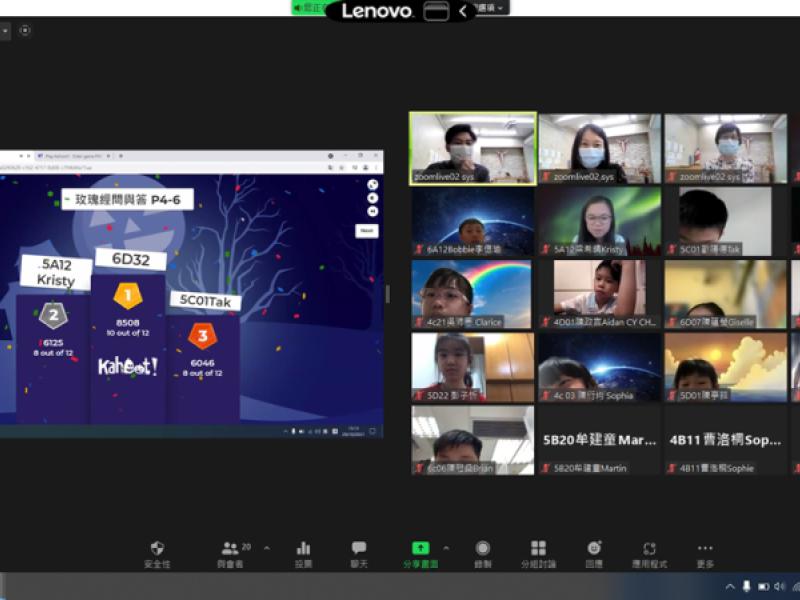Click muted mic icon on 6A12 Robbie tile
Viewport: 800px width, 600px height.
pos(419,249)
